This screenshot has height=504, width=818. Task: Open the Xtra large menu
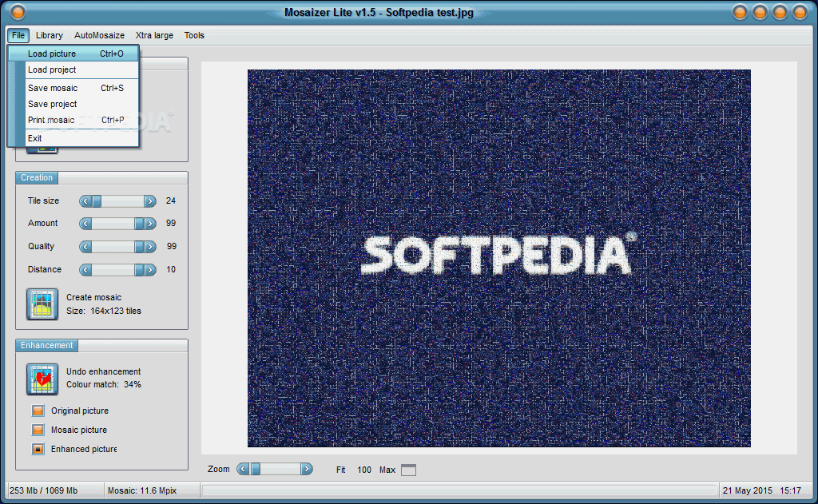[x=154, y=35]
